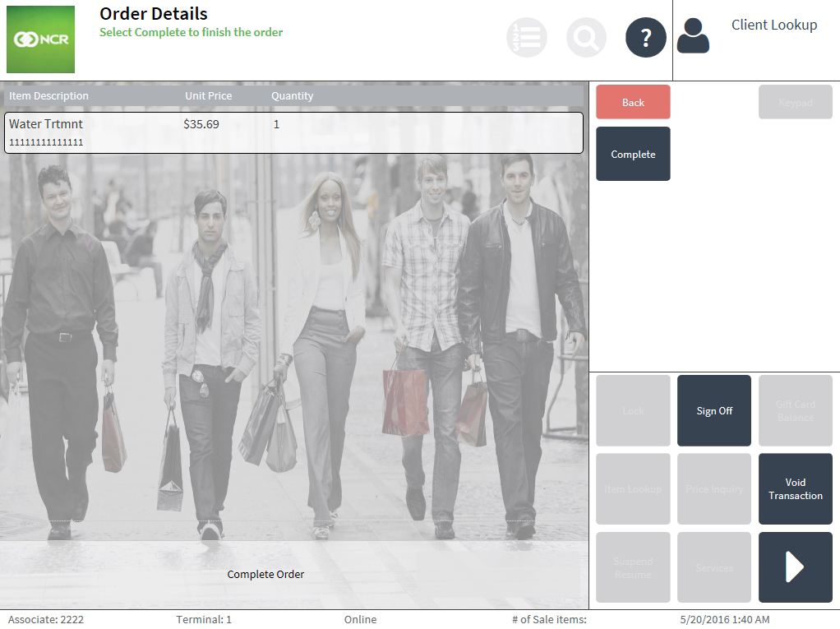Open the numbered list icon
Screen dimensions: 840x629
click(x=526, y=38)
